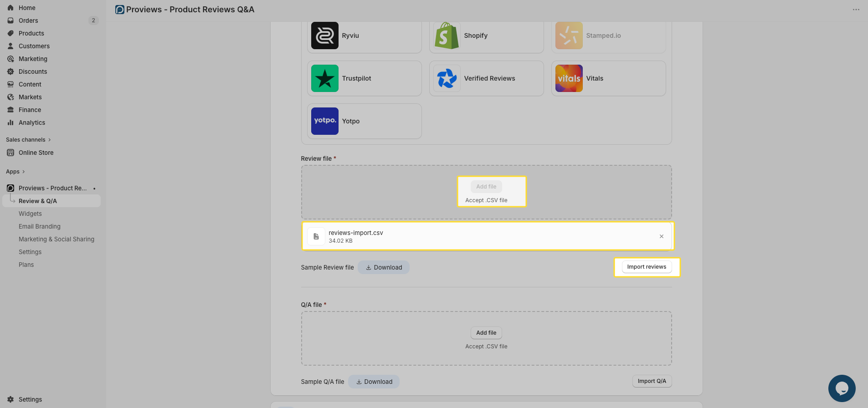Click the Products tag icon
This screenshot has height=408, width=868.
[10, 33]
